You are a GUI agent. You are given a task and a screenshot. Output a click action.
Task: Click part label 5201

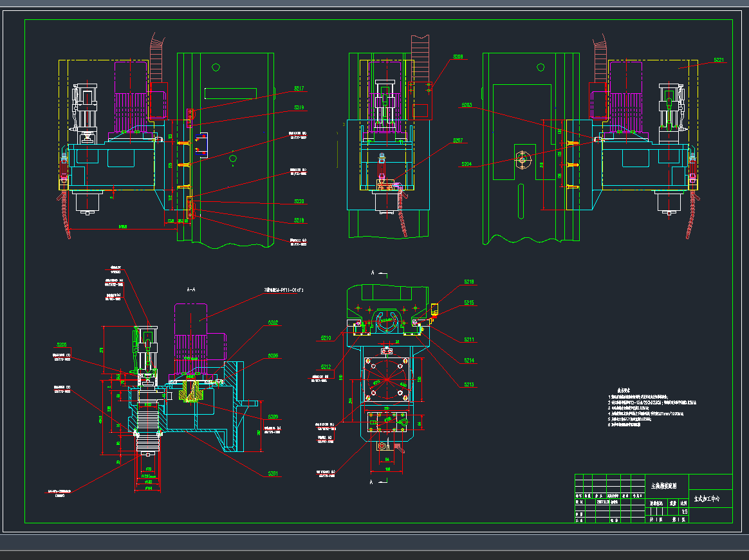pos(273,474)
